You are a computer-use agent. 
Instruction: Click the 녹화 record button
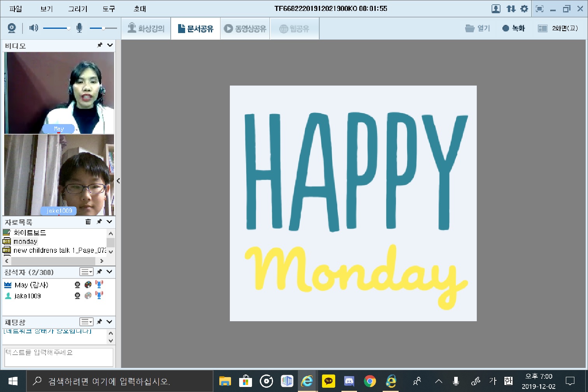click(514, 28)
